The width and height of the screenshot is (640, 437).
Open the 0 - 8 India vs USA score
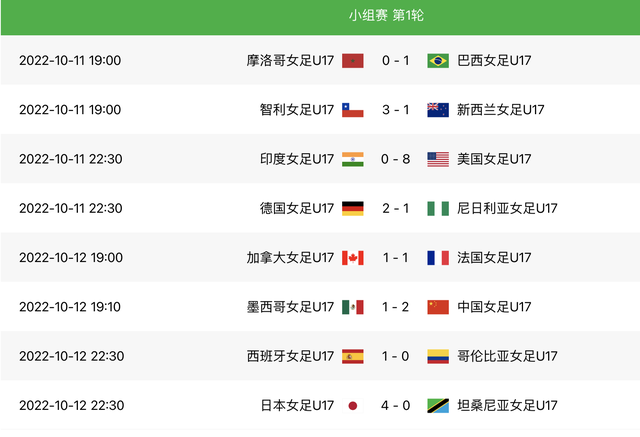click(396, 159)
